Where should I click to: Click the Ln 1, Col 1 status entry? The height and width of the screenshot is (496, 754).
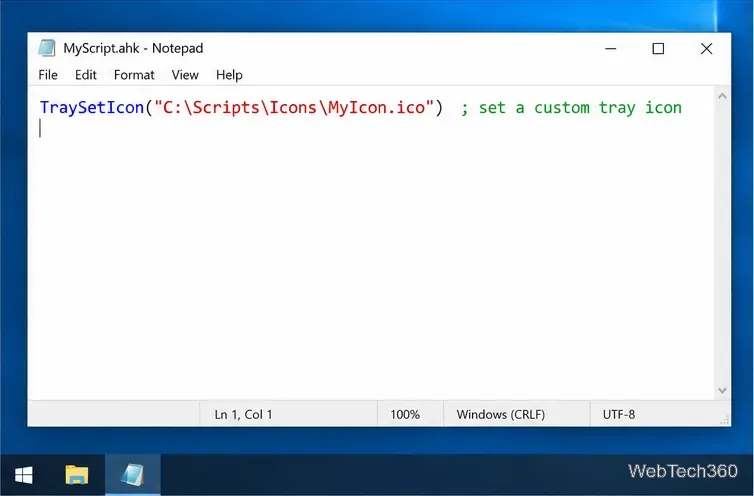click(x=243, y=415)
